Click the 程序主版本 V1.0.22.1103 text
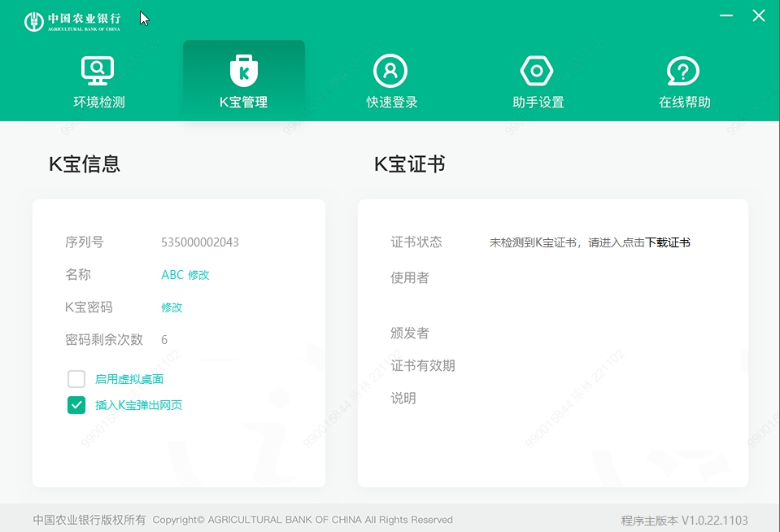 (685, 521)
